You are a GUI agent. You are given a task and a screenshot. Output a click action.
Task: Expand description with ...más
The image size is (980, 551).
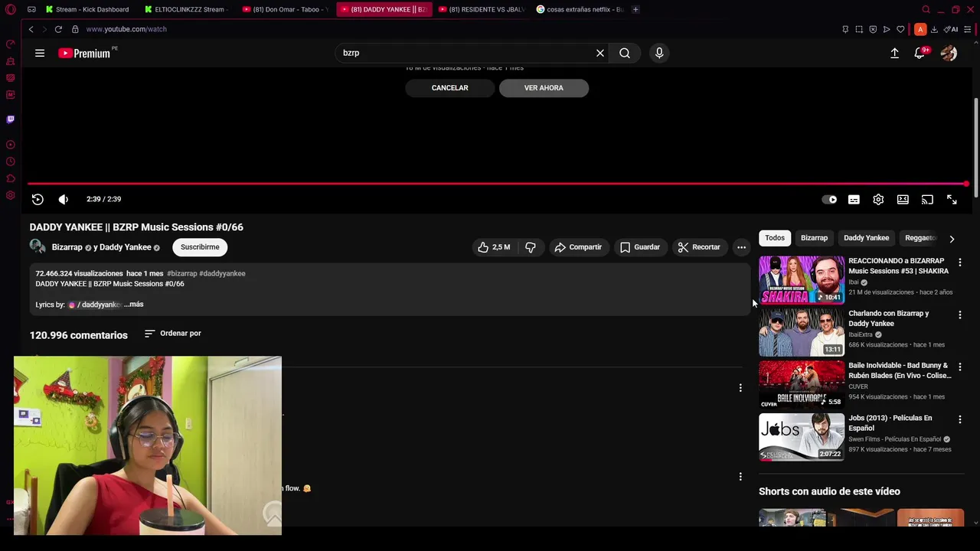[134, 305]
